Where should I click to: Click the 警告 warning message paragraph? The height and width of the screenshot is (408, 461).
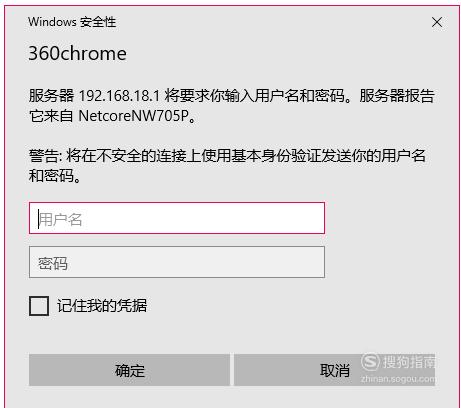(227, 166)
